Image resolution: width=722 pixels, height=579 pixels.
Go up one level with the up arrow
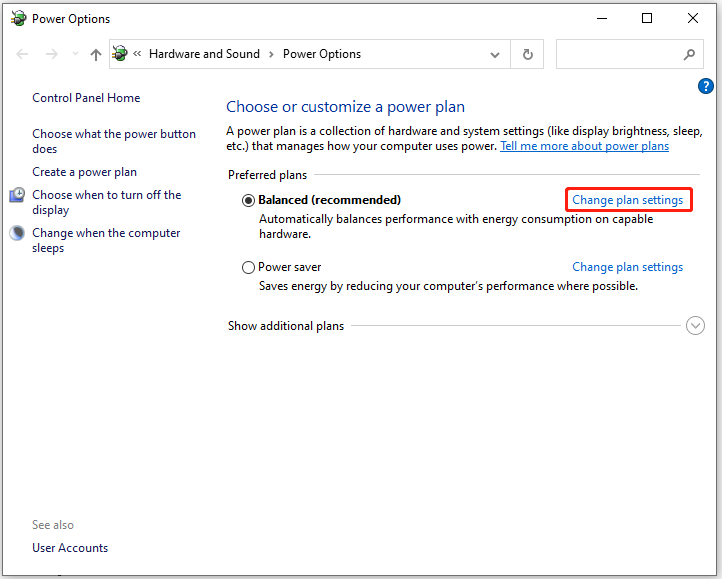point(96,54)
